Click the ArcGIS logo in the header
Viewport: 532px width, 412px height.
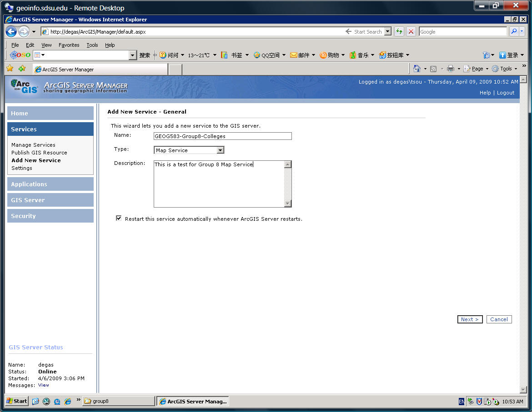[x=24, y=86]
